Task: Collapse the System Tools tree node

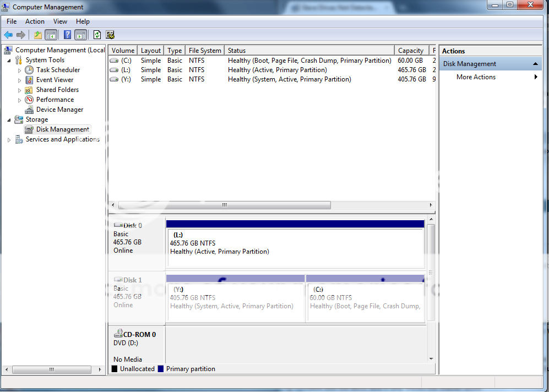Action: tap(9, 60)
